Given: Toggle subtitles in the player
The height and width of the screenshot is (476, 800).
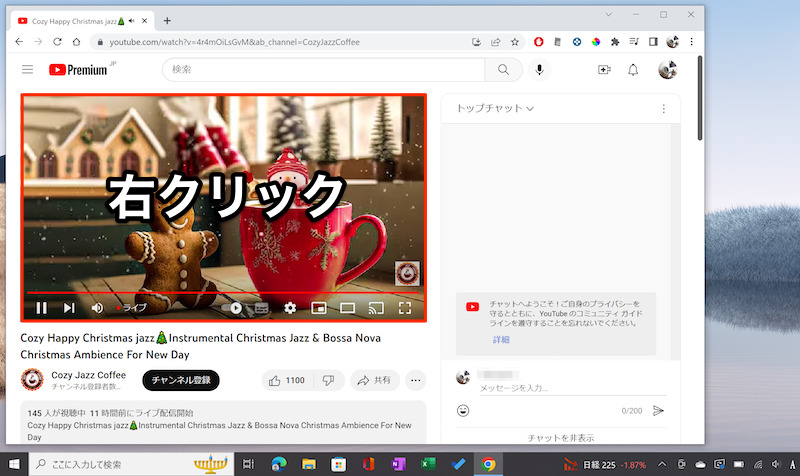Looking at the screenshot, I should [262, 308].
